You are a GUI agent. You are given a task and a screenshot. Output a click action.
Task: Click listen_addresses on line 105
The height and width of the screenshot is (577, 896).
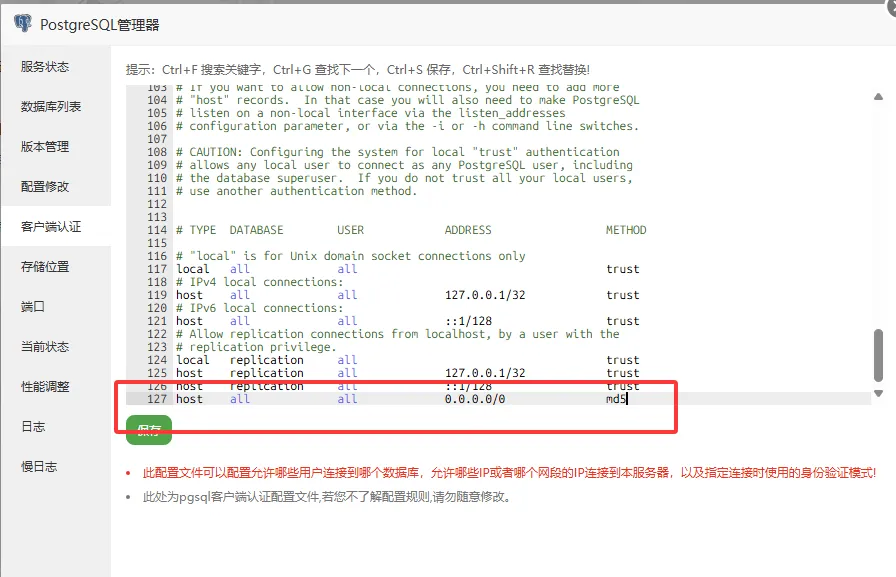(512, 113)
